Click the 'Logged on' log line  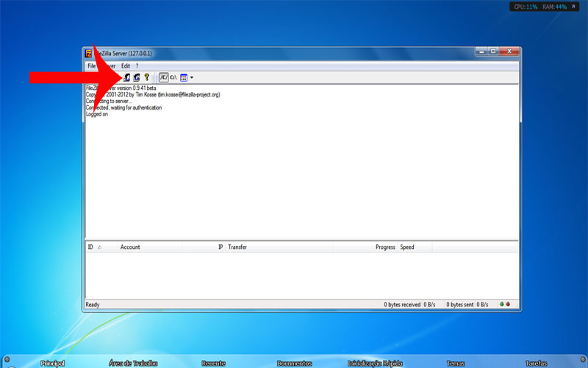pyautogui.click(x=97, y=114)
